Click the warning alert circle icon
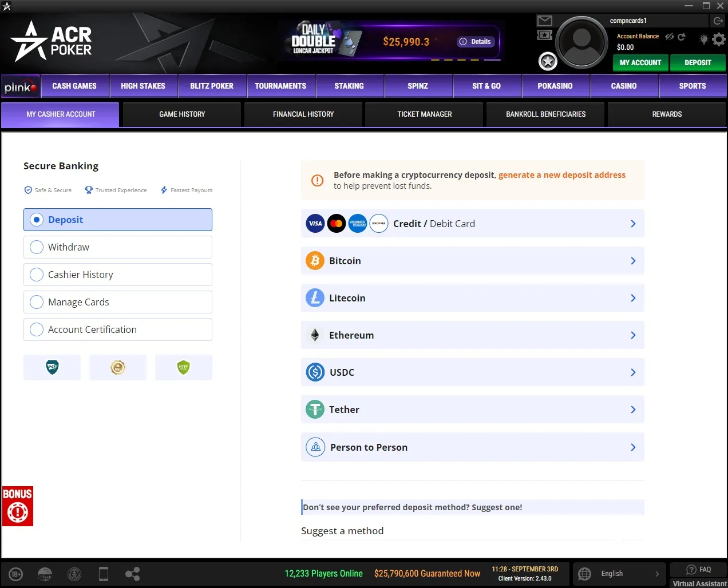Viewport: 728px width, 588px height. (317, 180)
